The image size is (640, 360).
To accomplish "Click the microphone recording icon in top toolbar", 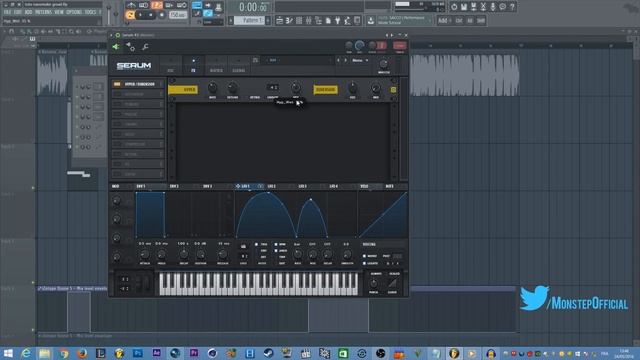I will tap(493, 7).
